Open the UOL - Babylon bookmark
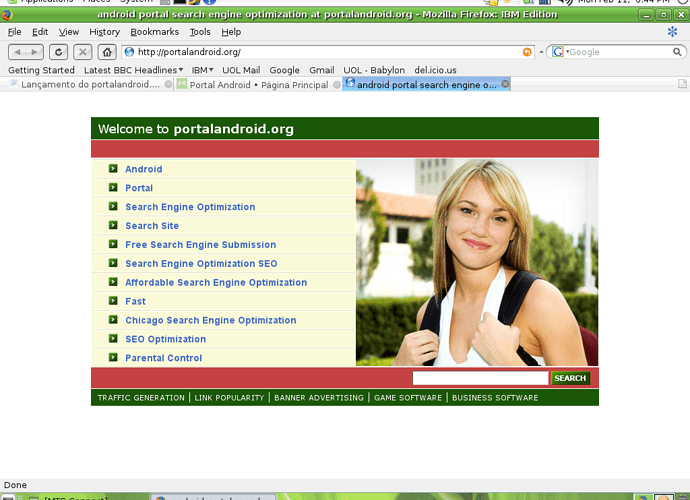This screenshot has width=690, height=500. click(374, 70)
